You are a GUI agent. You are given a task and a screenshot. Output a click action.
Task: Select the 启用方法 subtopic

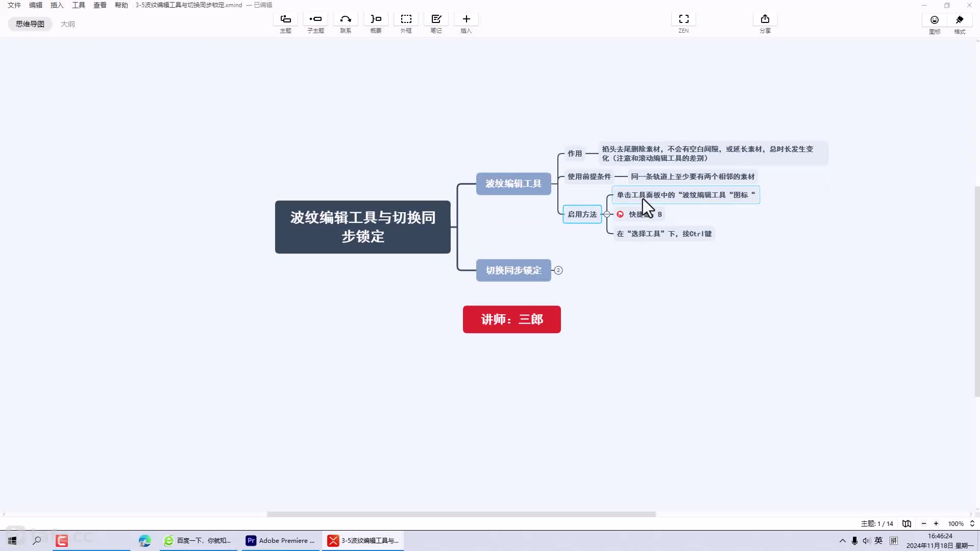(582, 214)
